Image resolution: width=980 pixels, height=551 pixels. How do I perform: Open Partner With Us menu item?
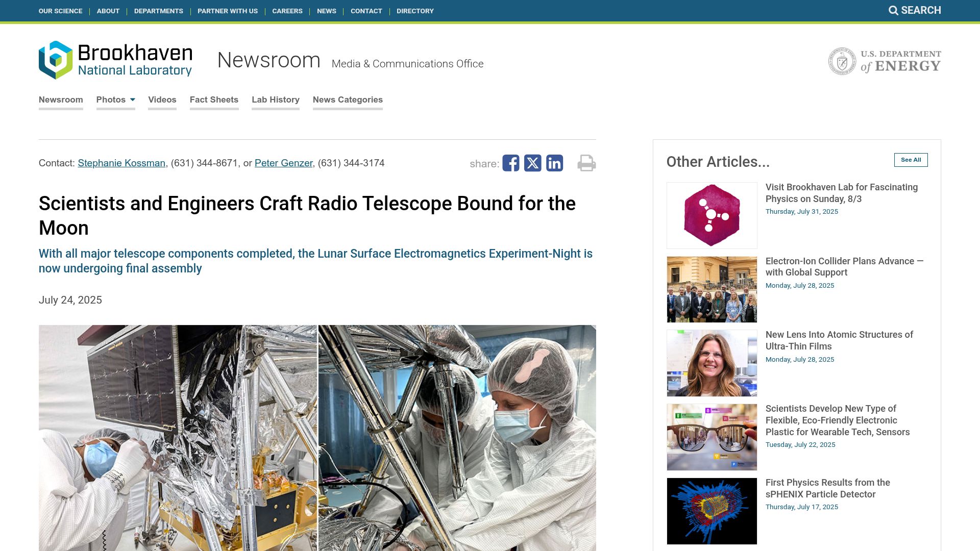[x=228, y=11]
